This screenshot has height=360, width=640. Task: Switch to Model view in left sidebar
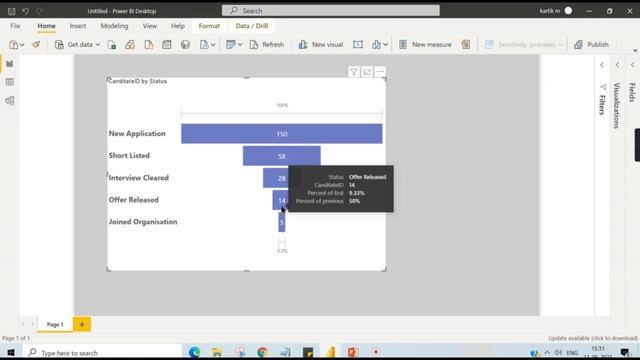pyautogui.click(x=10, y=100)
